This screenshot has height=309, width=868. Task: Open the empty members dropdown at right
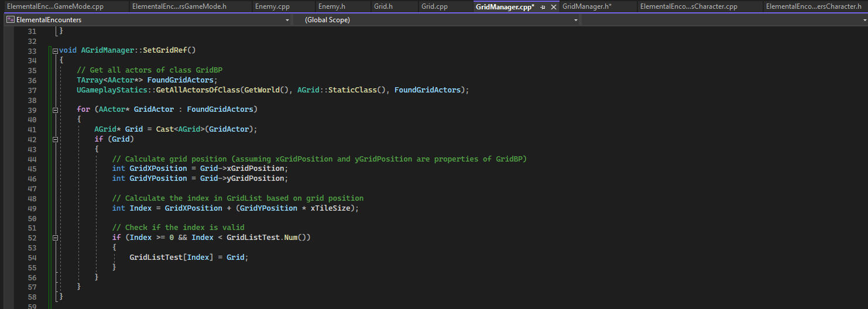click(x=863, y=20)
